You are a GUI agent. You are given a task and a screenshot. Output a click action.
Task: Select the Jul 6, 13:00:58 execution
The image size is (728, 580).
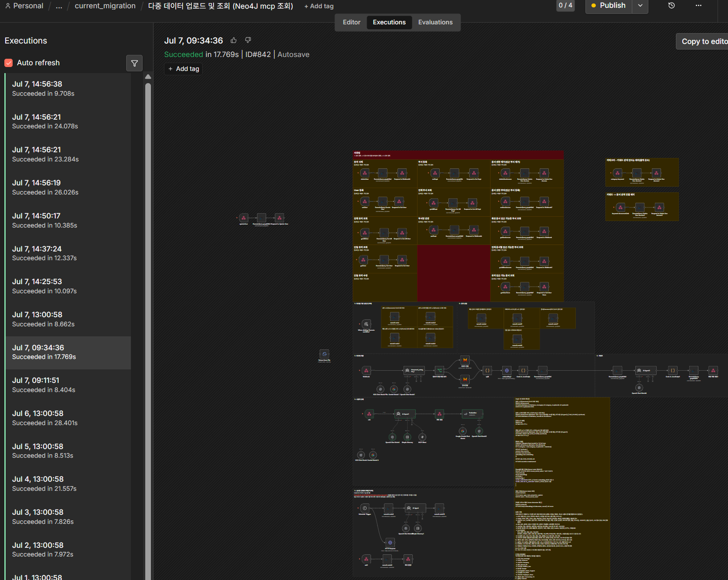point(68,418)
